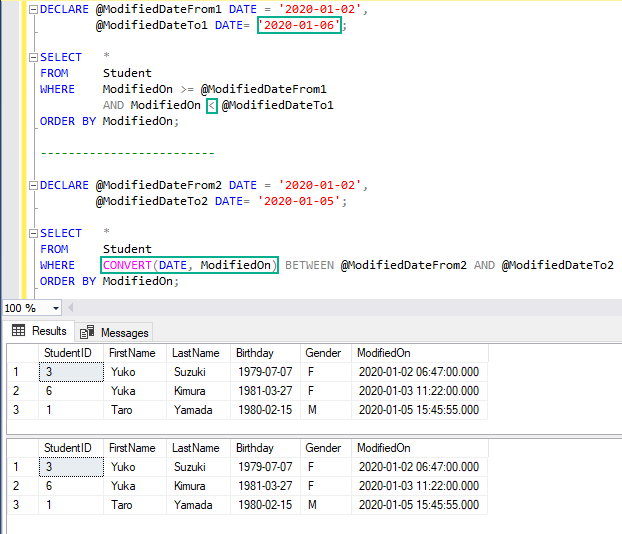Click the Messages tab icon

pyautogui.click(x=87, y=332)
